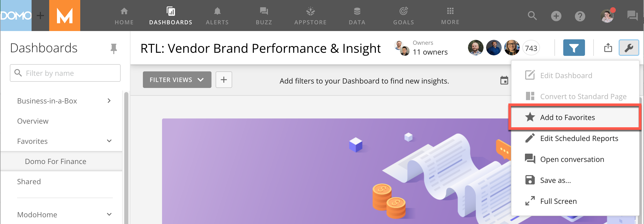Switch to the Dashboards menu tab
The width and height of the screenshot is (644, 224).
point(171,16)
